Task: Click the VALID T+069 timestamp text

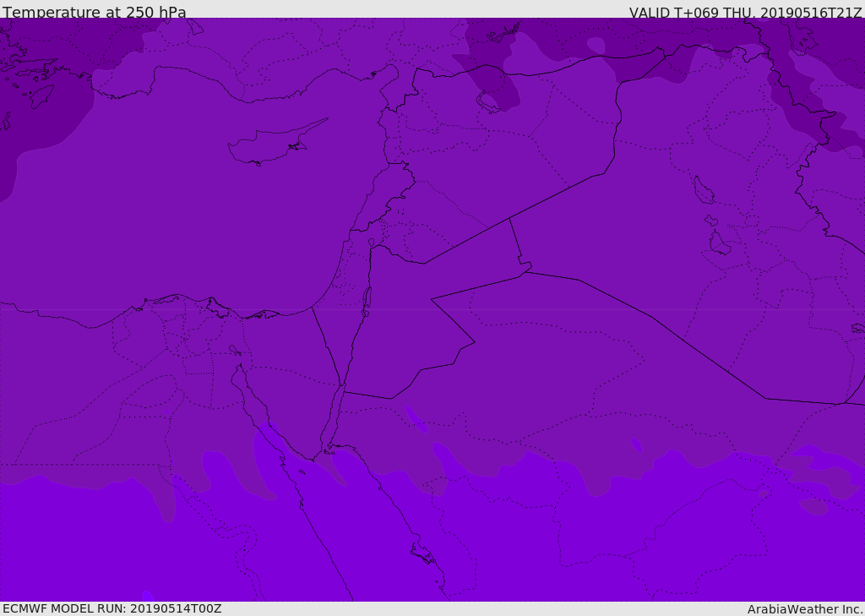Action: click(745, 13)
